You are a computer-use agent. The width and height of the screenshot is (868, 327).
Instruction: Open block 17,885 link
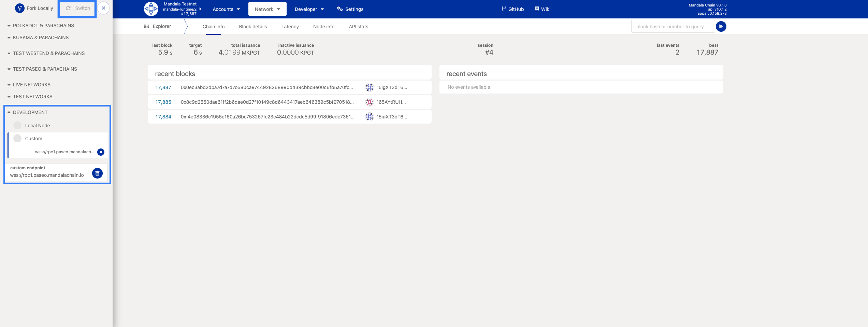pos(163,102)
